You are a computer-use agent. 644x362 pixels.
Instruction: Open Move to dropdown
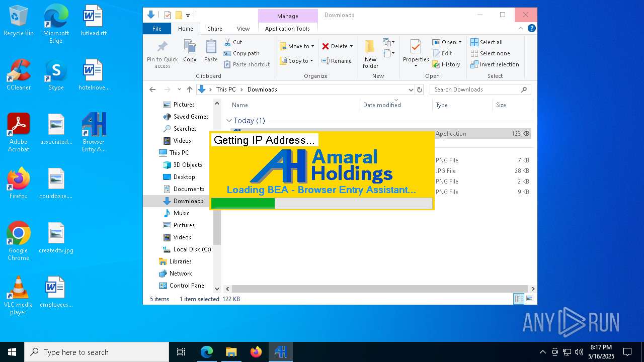pyautogui.click(x=297, y=46)
